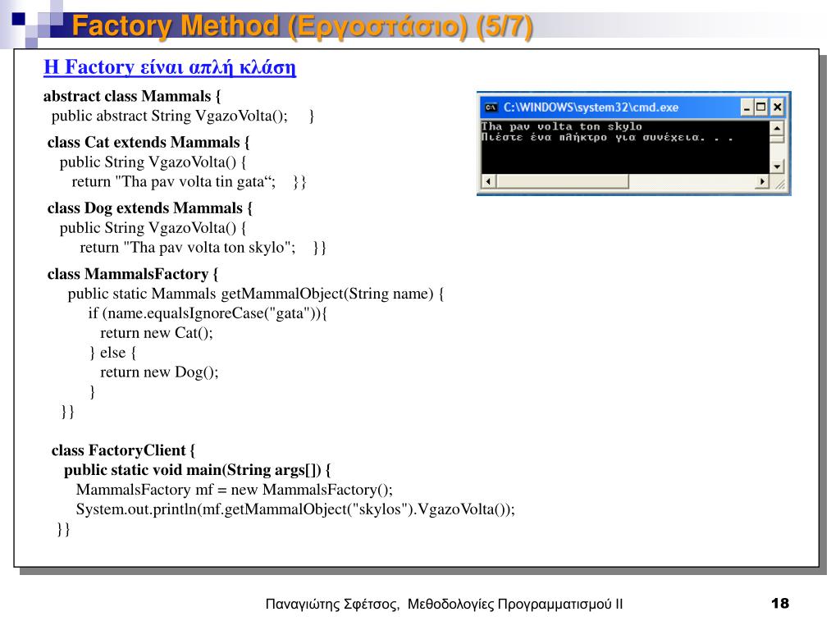Click console output 'Tha pav volta ton skylo'
840x630 pixels.
point(561,126)
